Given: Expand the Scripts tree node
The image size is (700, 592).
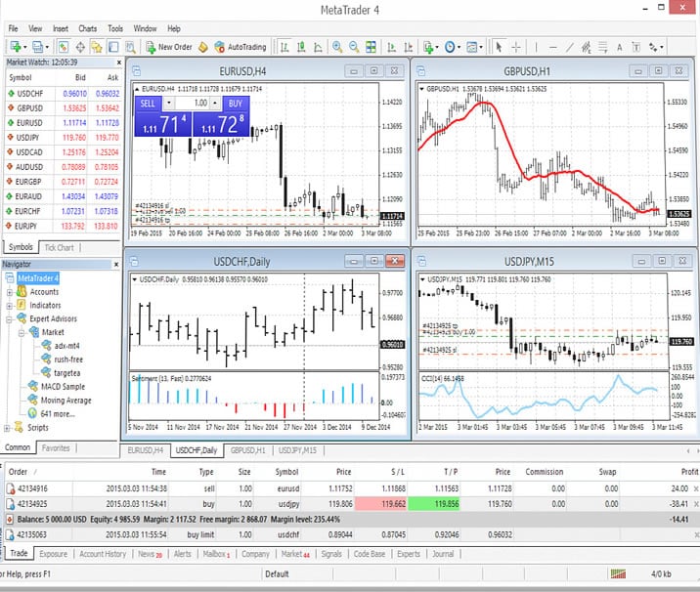Looking at the screenshot, I should tap(7, 428).
